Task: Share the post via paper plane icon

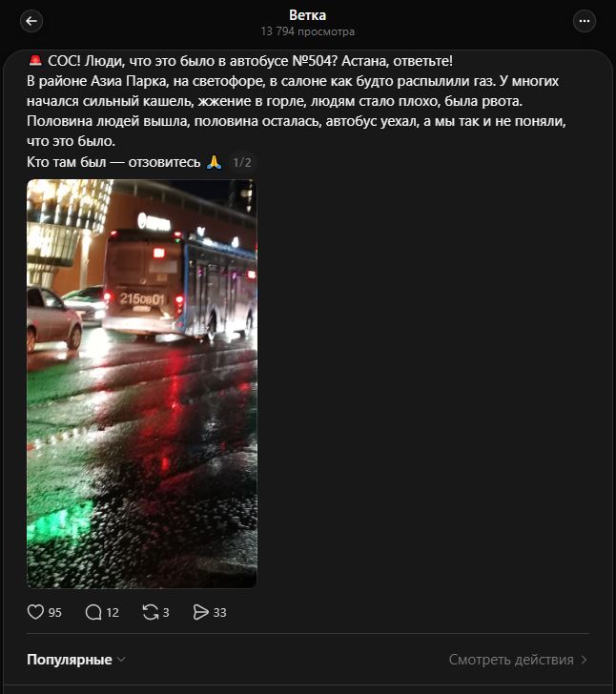Action: 200,612
